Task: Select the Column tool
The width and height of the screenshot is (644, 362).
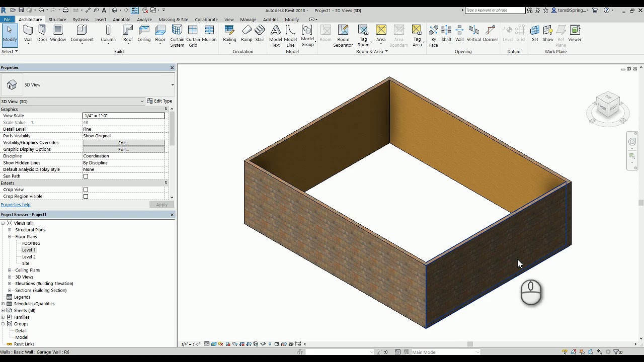Action: click(x=108, y=34)
